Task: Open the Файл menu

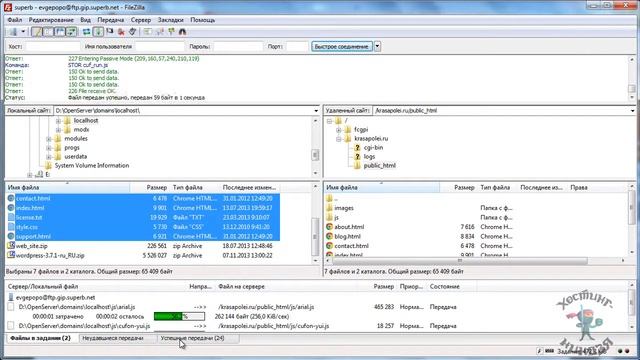Action: [x=15, y=20]
